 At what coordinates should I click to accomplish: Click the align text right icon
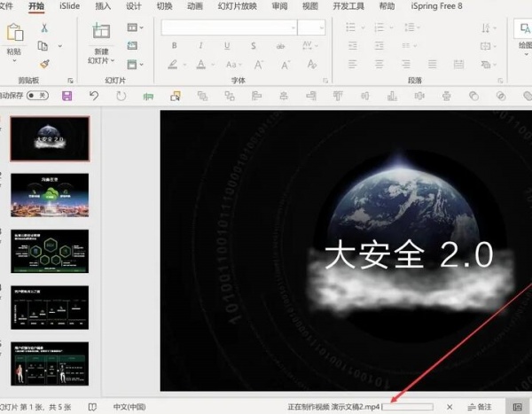(x=406, y=64)
